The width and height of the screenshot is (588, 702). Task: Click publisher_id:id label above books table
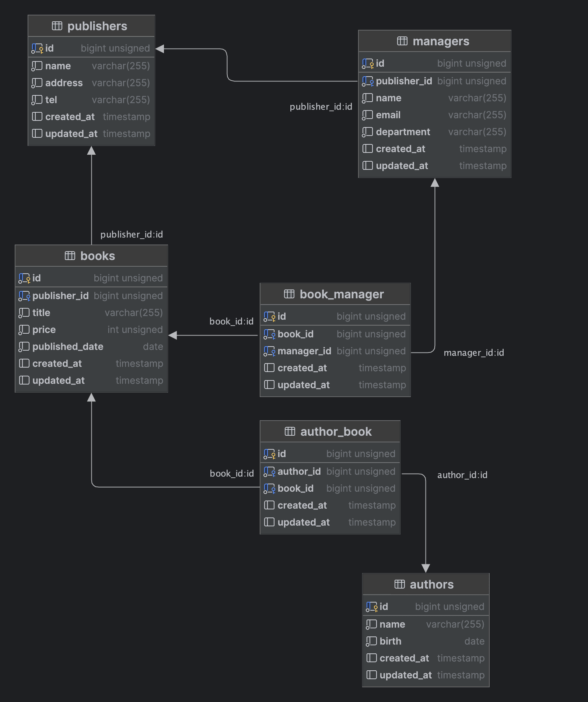coord(132,235)
